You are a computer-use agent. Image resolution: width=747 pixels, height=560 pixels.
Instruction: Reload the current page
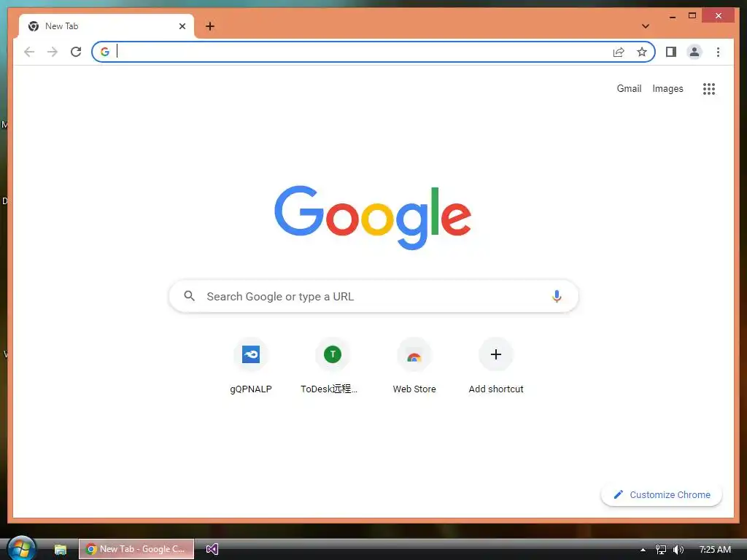pos(76,52)
